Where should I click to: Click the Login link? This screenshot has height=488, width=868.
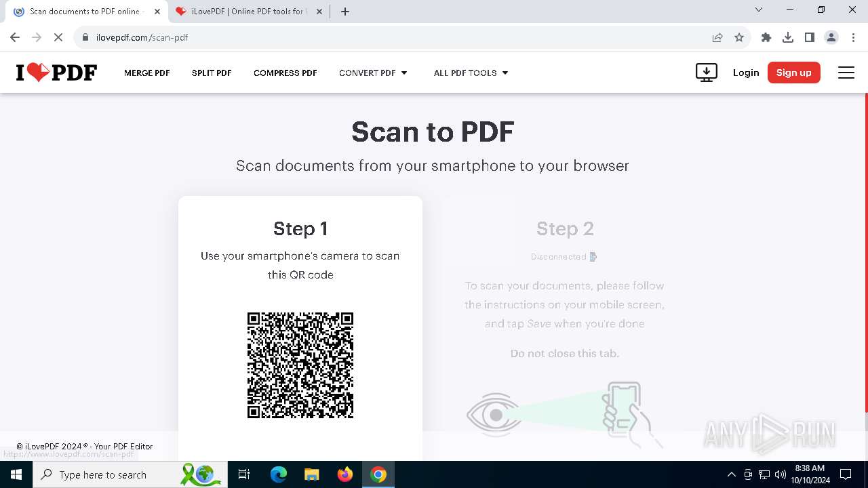click(746, 73)
